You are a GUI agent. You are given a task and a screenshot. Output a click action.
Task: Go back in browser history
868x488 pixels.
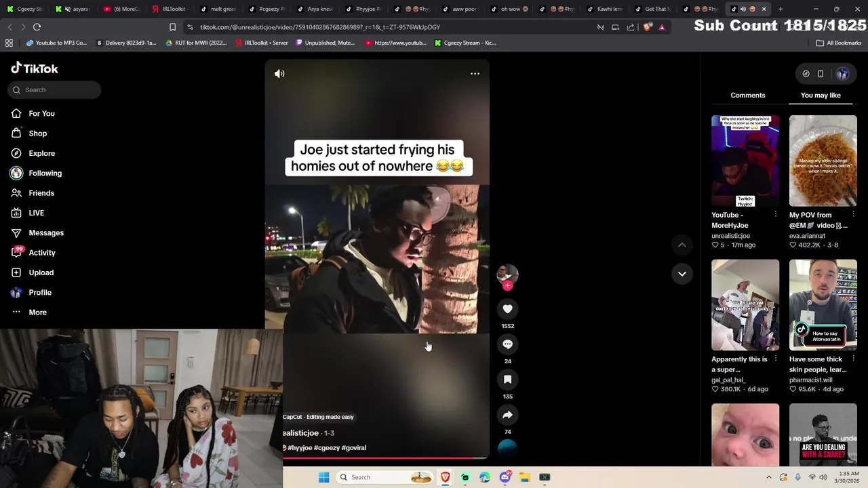point(9,27)
